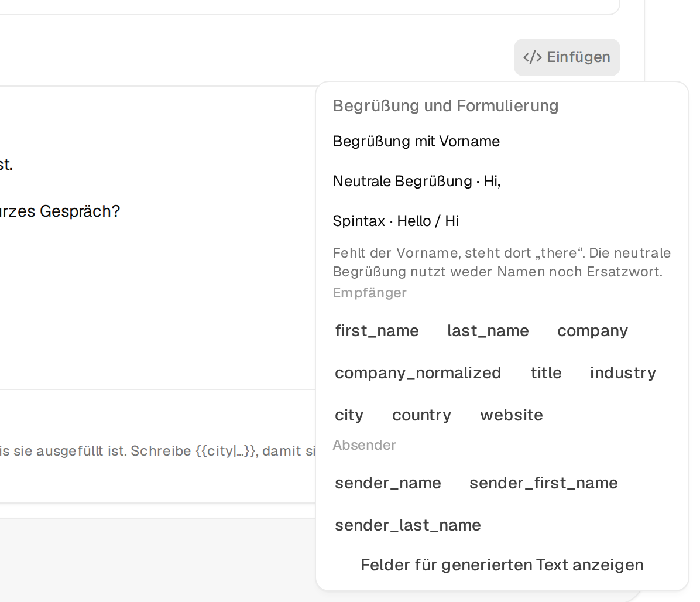Add the company variable
This screenshot has height=602, width=700.
(592, 331)
